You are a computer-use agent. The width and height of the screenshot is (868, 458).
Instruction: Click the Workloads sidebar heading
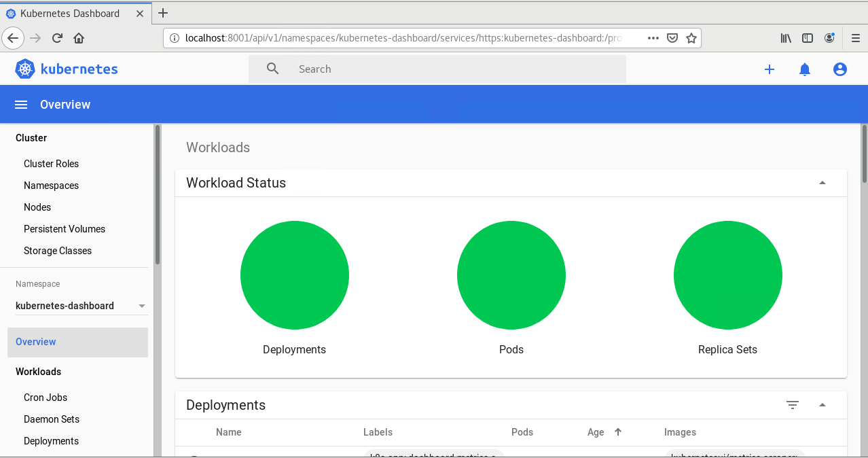tap(38, 372)
